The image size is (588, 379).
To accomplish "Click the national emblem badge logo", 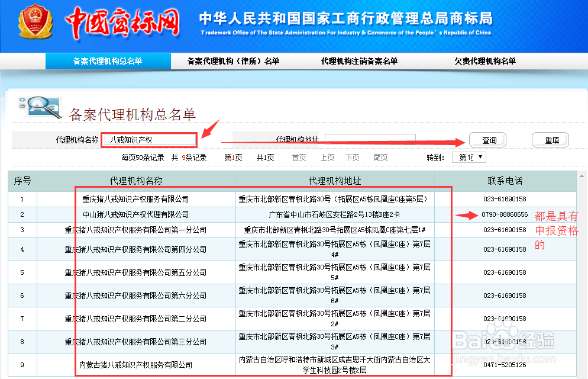I will click(x=35, y=21).
